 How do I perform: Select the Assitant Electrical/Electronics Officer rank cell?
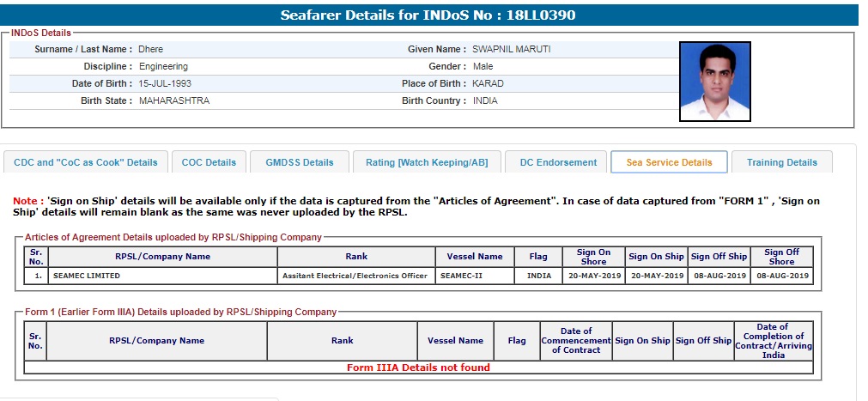355,276
